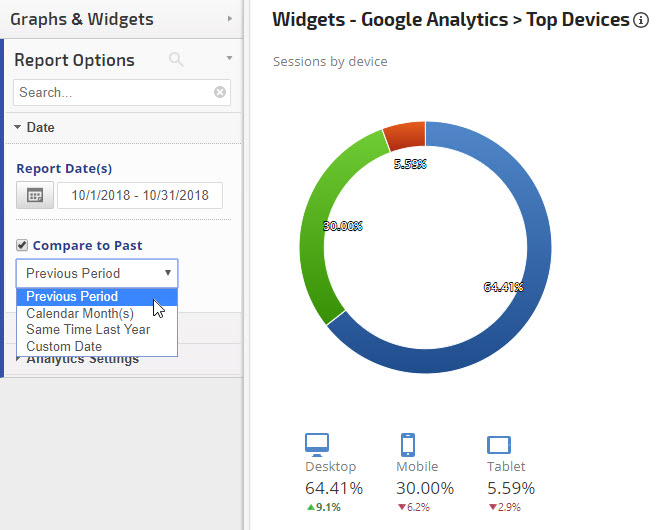656x530 pixels.
Task: Click the Mobile phone icon
Action: (407, 444)
